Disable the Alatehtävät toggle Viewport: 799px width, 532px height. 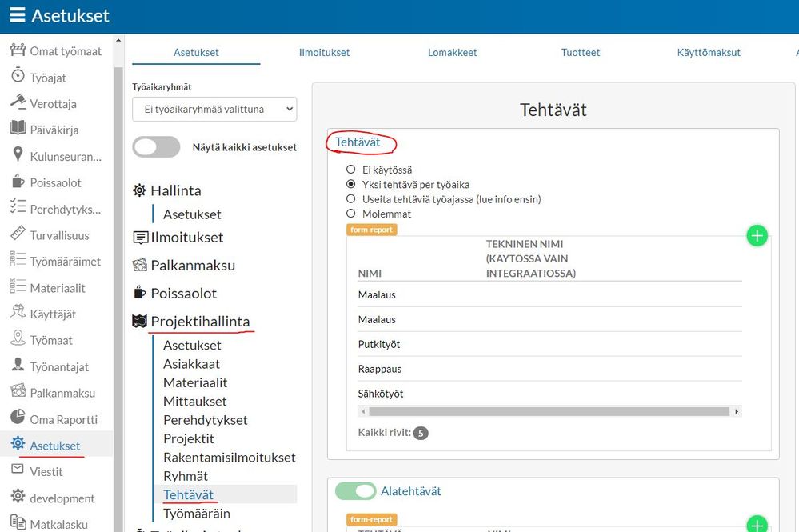355,490
